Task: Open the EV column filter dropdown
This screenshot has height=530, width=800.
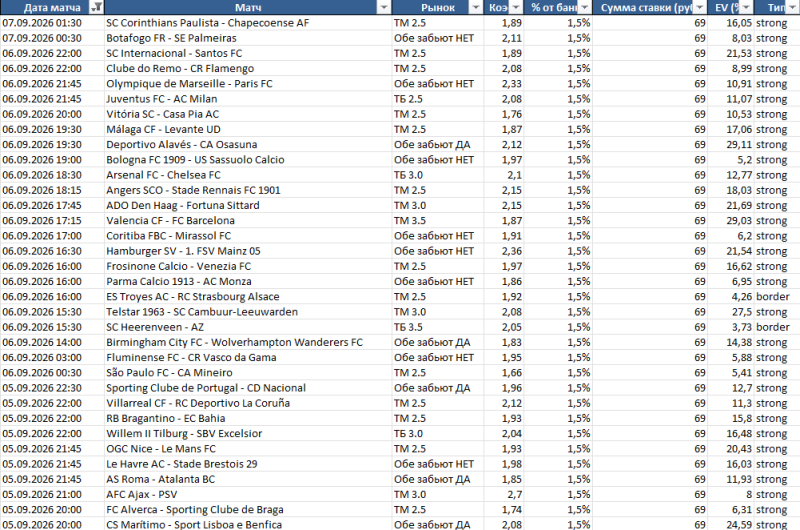Action: click(x=746, y=7)
